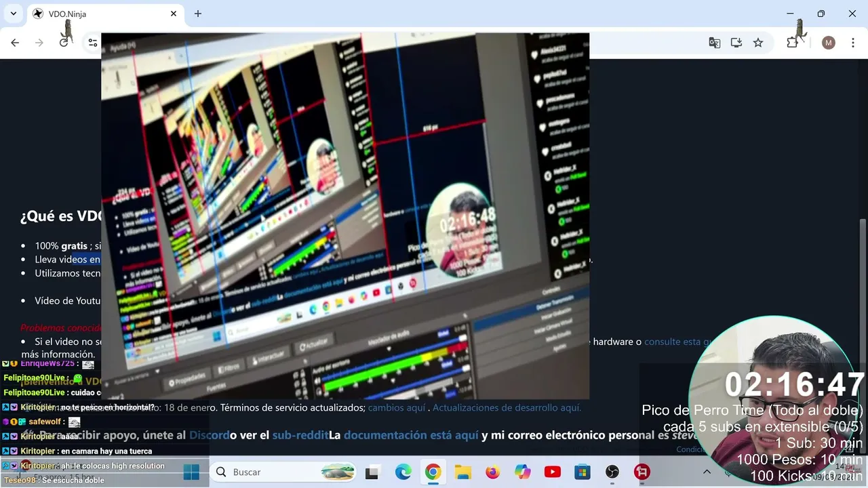This screenshot has height=488, width=868.
Task: Open 'Actualizaciones de desarrollo aquí' link
Action: click(x=507, y=408)
